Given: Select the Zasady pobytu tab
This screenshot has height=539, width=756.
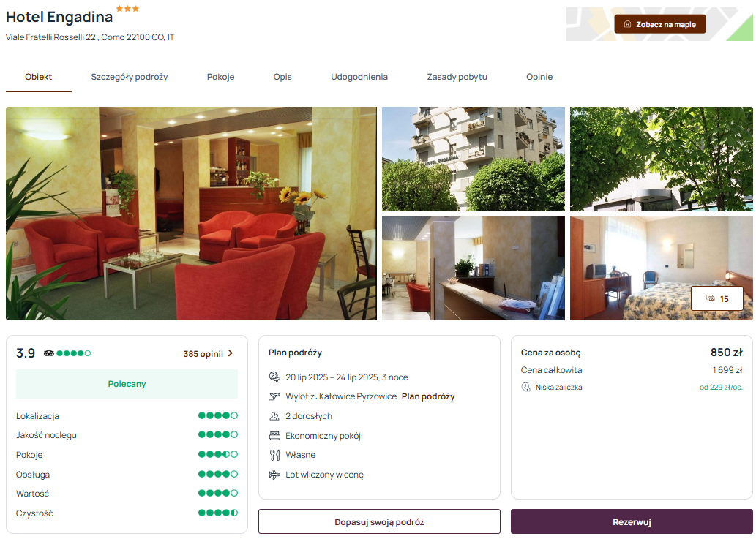Looking at the screenshot, I should [457, 77].
